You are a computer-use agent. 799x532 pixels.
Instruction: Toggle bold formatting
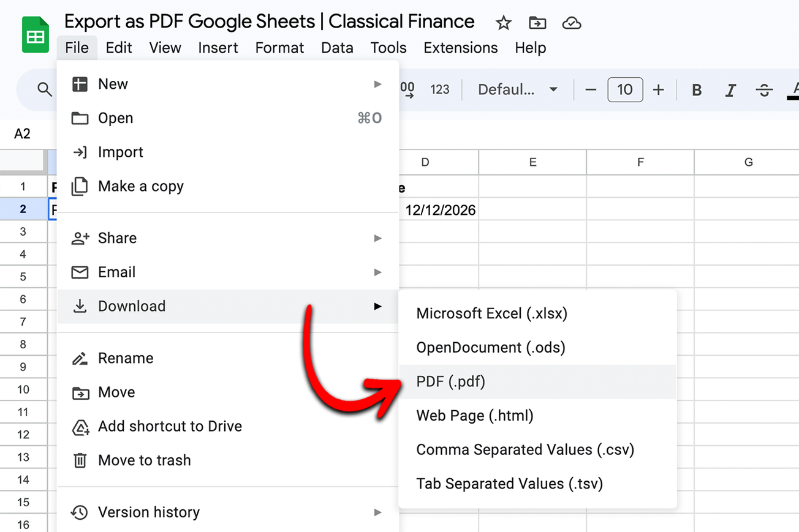(696, 89)
